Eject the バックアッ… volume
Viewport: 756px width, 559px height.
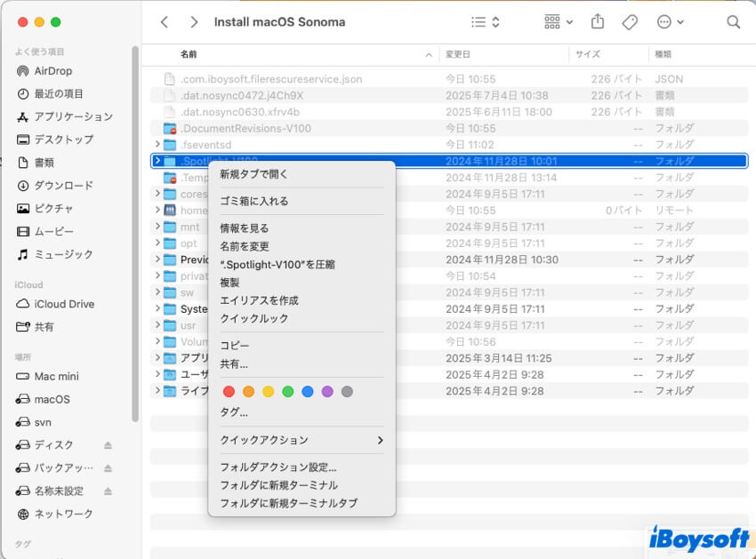click(108, 468)
